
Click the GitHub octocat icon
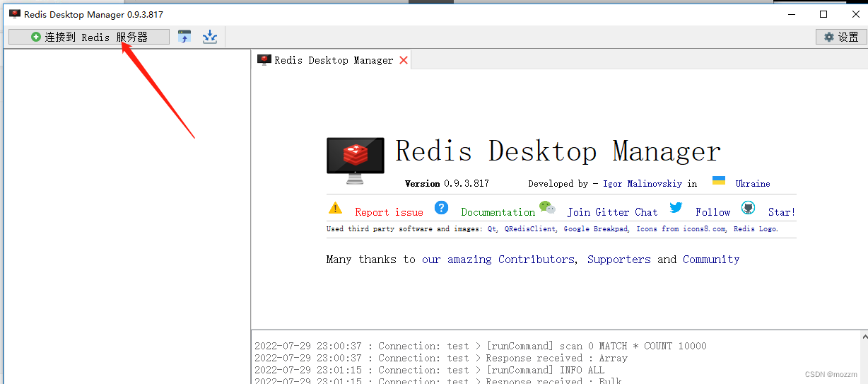749,207
